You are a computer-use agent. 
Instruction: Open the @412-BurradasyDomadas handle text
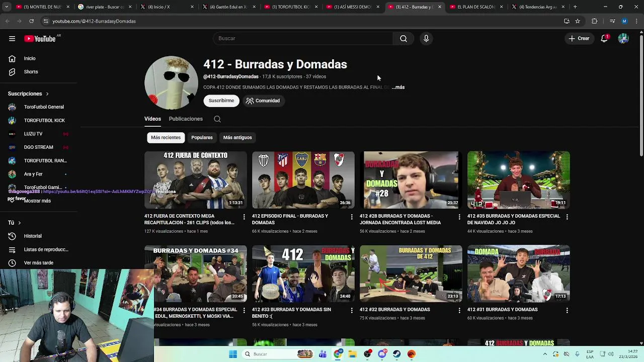pos(231,77)
